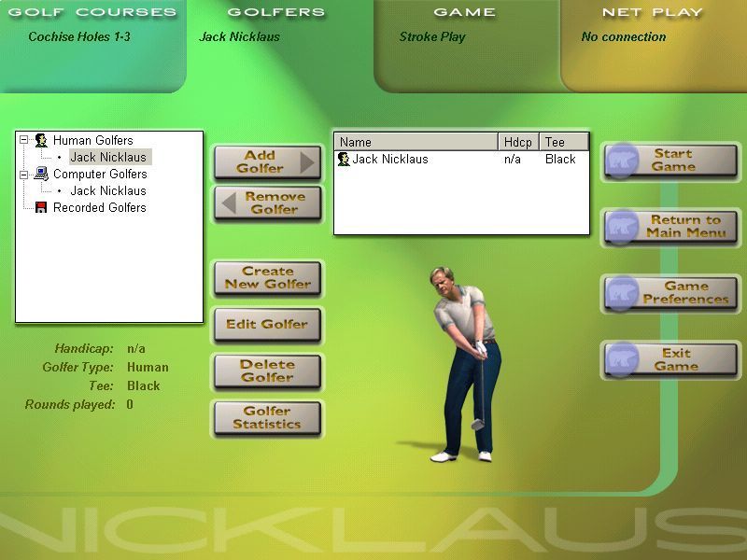
Task: Click the Hdcp column header
Action: [518, 142]
